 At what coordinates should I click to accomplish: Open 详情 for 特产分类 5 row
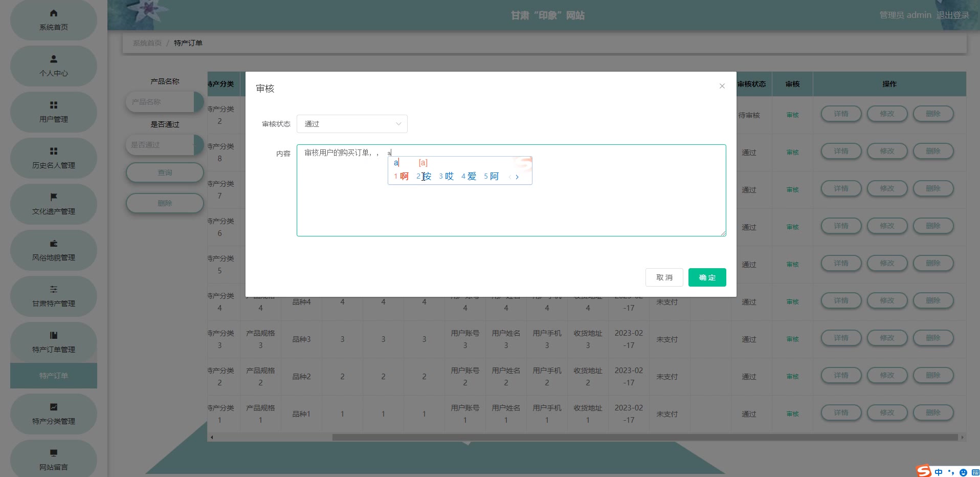841,264
